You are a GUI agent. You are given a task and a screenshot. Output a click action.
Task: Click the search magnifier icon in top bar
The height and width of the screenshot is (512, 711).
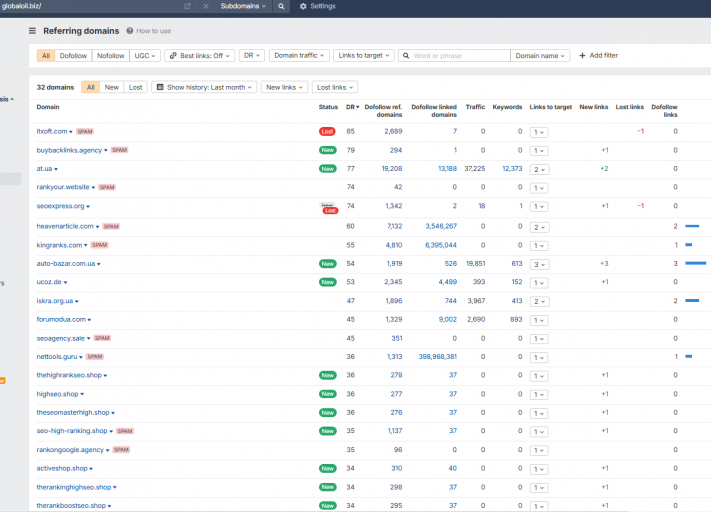pyautogui.click(x=281, y=6)
